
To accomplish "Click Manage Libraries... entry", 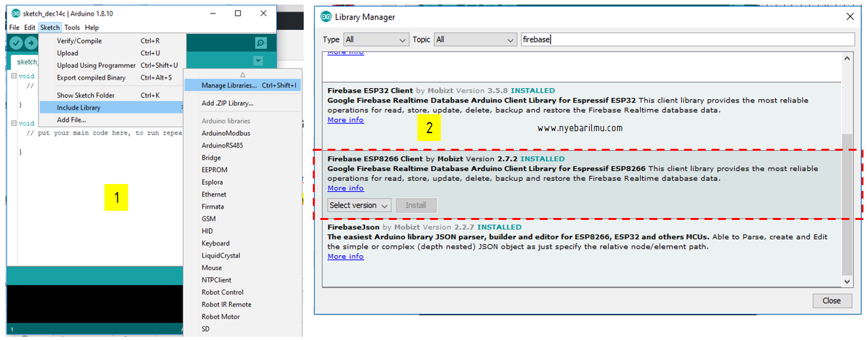I will (x=242, y=85).
